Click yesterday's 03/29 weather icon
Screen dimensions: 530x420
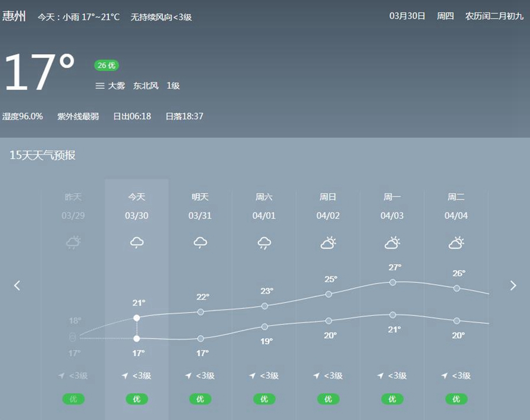click(x=73, y=242)
